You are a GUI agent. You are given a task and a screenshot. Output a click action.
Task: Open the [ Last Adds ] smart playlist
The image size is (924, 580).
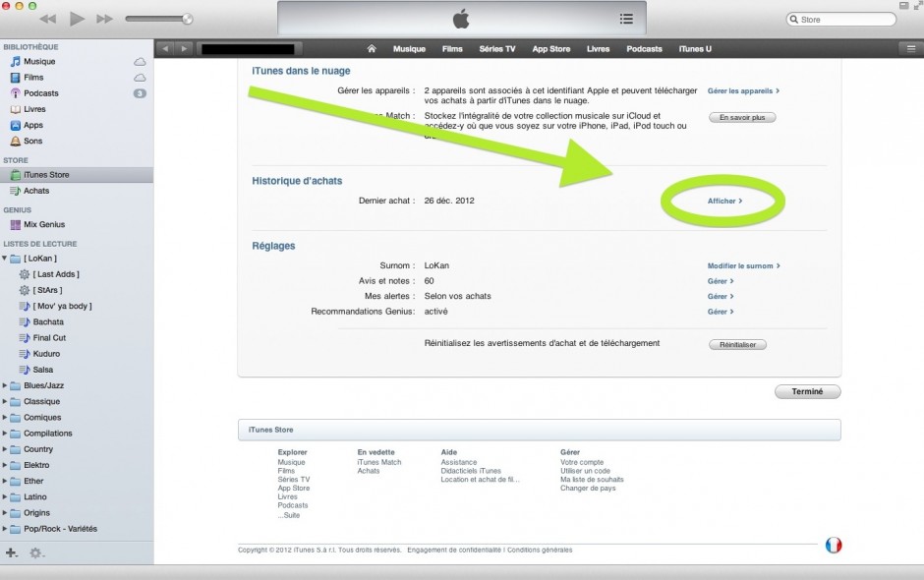[x=56, y=274]
